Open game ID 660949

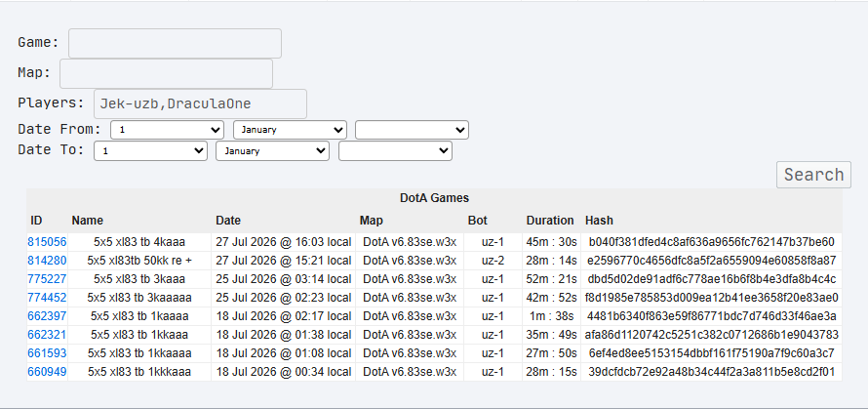point(47,372)
